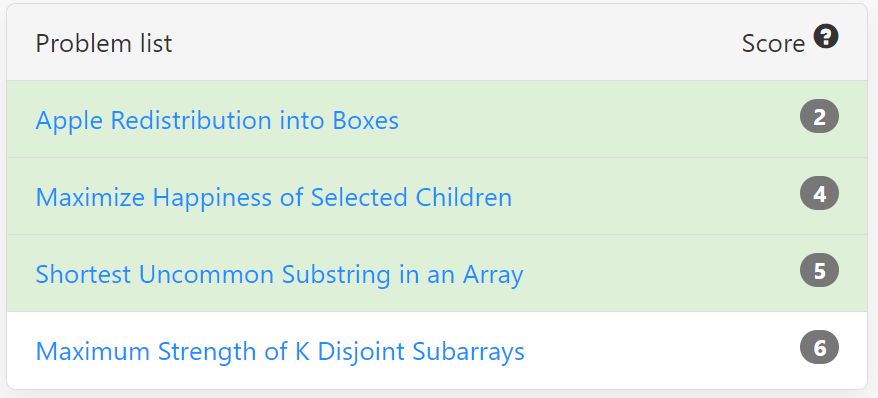Open Shortest Uncommon Substring in an Array
This screenshot has height=398, width=878.
coord(279,274)
